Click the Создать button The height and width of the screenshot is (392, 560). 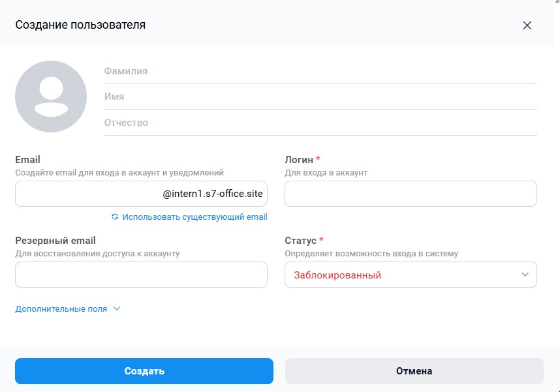144,371
